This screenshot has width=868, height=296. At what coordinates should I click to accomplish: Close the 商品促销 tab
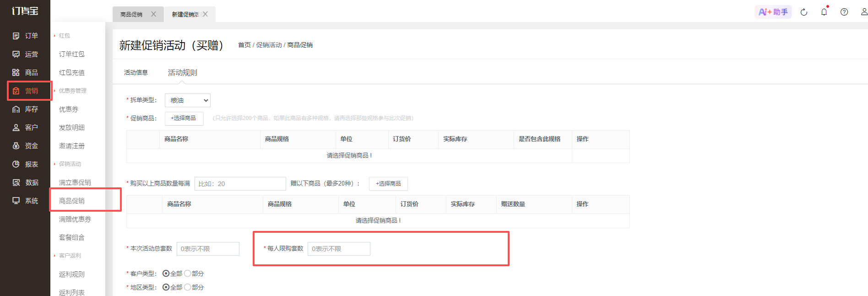[x=153, y=14]
